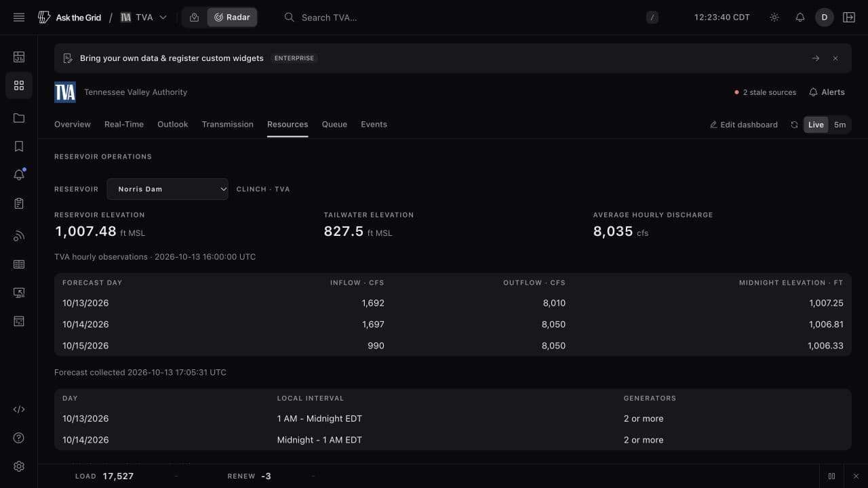Open the calendar layout icon in sidebar
This screenshot has width=868, height=488.
click(x=19, y=321)
